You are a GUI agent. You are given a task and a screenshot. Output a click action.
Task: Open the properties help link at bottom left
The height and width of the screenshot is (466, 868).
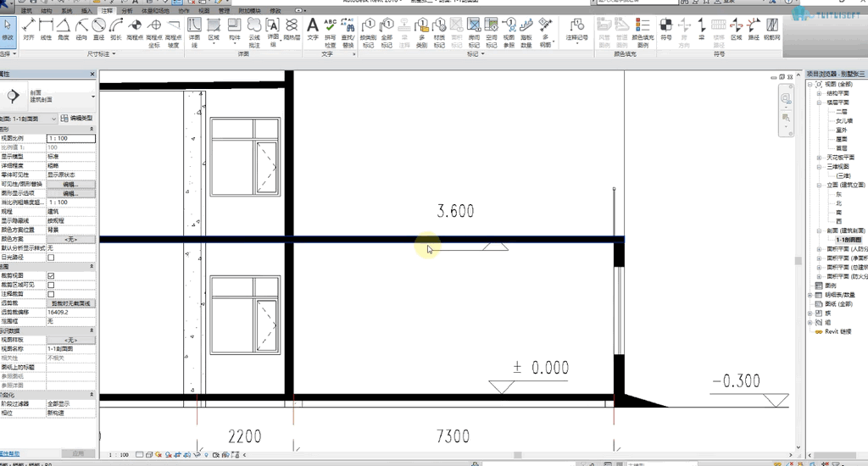pos(10,454)
